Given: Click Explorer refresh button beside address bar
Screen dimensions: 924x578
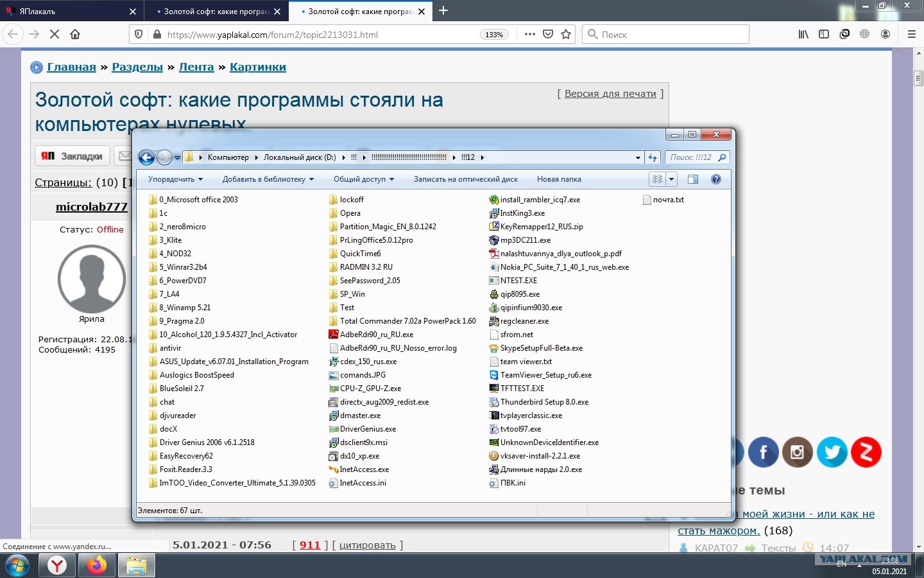Looking at the screenshot, I should [x=653, y=157].
